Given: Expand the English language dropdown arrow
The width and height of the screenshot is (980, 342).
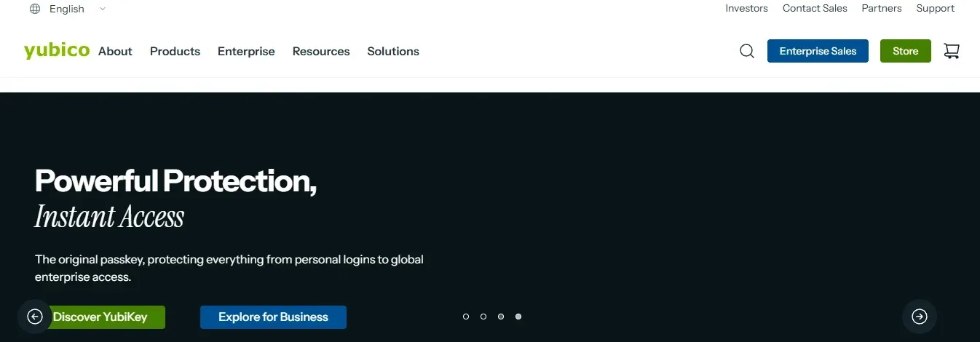Looking at the screenshot, I should tap(102, 9).
